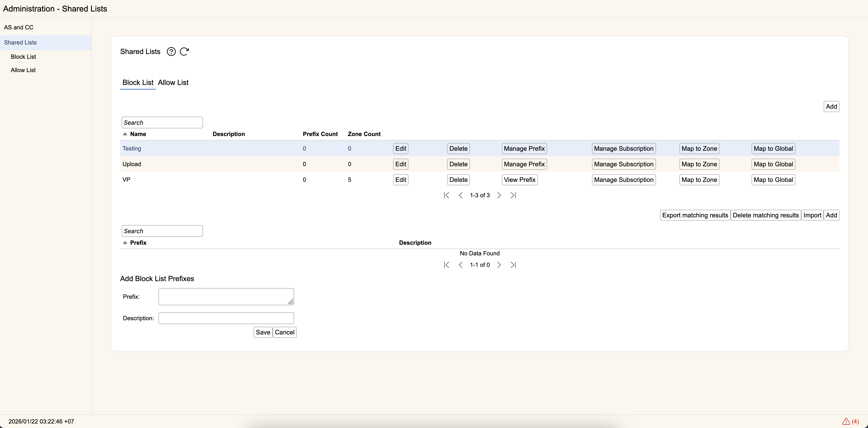Click into the Prefix text area
Image resolution: width=868 pixels, height=428 pixels.
pos(226,297)
